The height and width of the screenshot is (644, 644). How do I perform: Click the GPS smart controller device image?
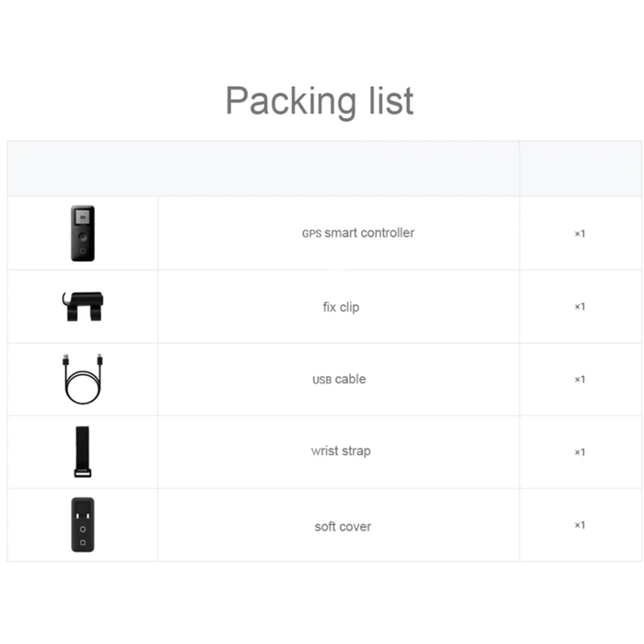82,233
